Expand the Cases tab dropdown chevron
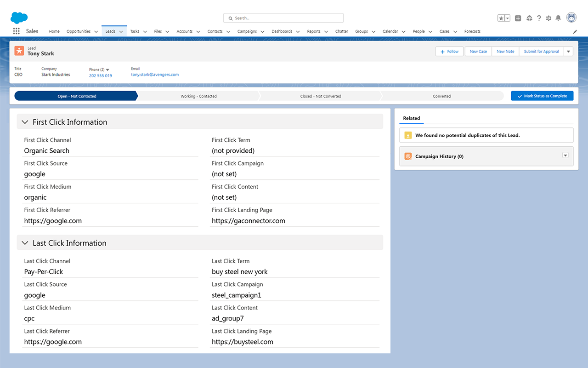This screenshot has width=588, height=368. 455,32
